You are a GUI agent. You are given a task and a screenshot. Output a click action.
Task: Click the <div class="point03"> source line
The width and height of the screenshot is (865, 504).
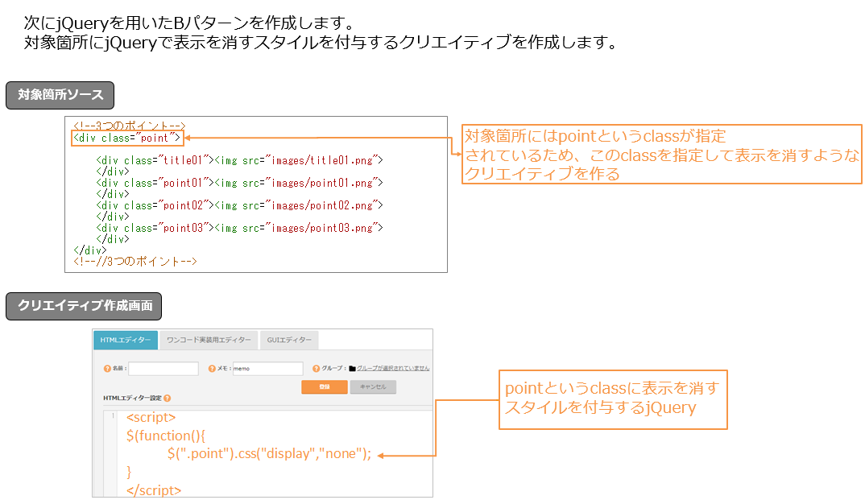[x=239, y=229]
